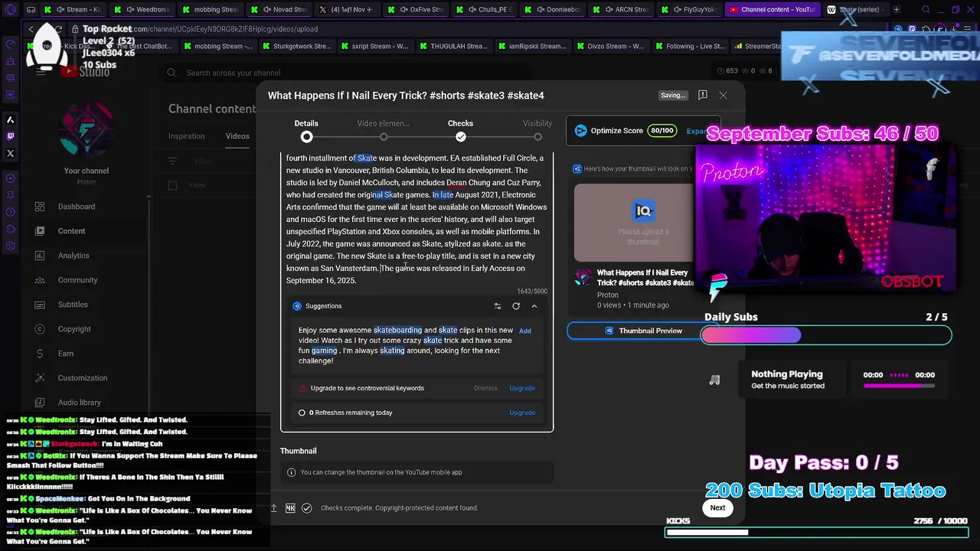The width and height of the screenshot is (980, 551).
Task: Open Content in the Studio sidebar
Action: (72, 231)
